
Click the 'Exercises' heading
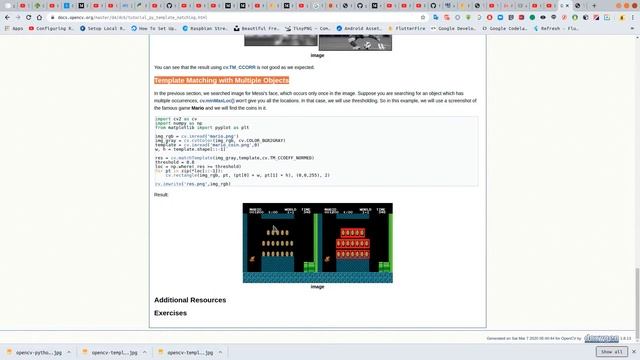click(170, 313)
